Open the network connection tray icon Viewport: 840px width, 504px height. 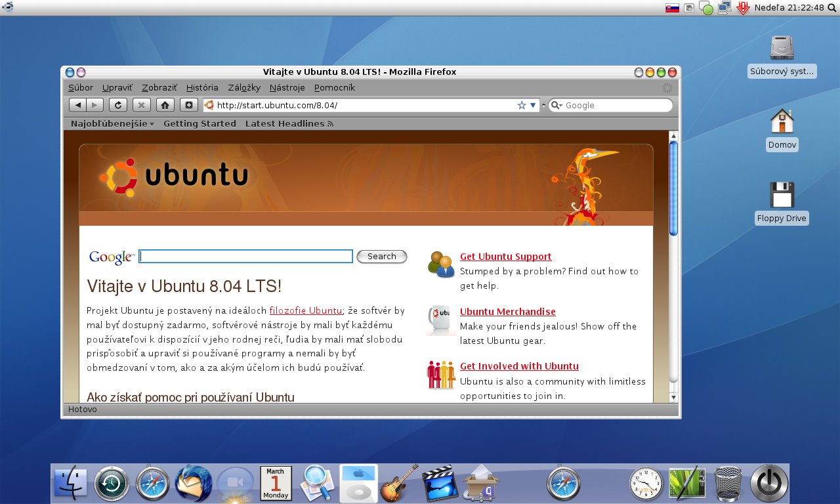(724, 8)
